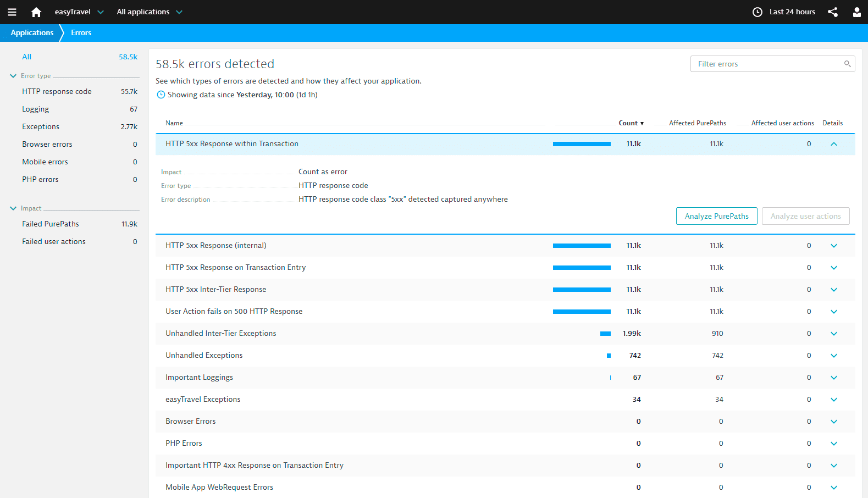Click count bar for User Action fails on 500
Screen dimensions: 868x498
pos(582,312)
